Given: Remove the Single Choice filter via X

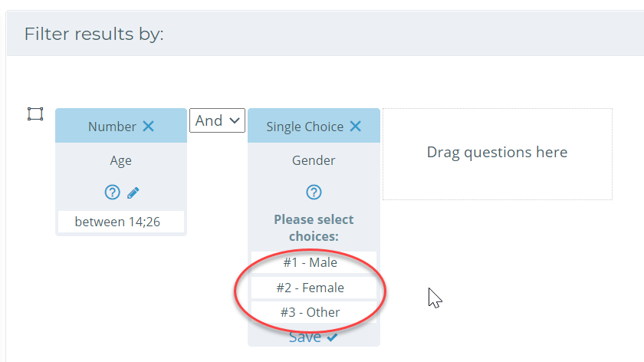Looking at the screenshot, I should [355, 126].
